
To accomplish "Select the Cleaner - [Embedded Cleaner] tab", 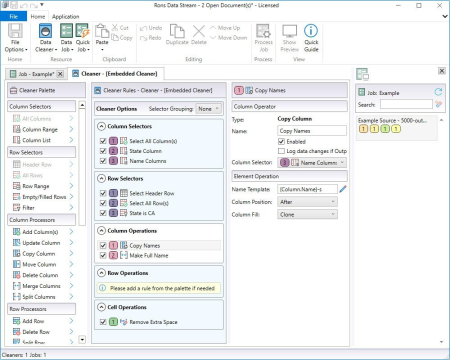I will point(115,74).
